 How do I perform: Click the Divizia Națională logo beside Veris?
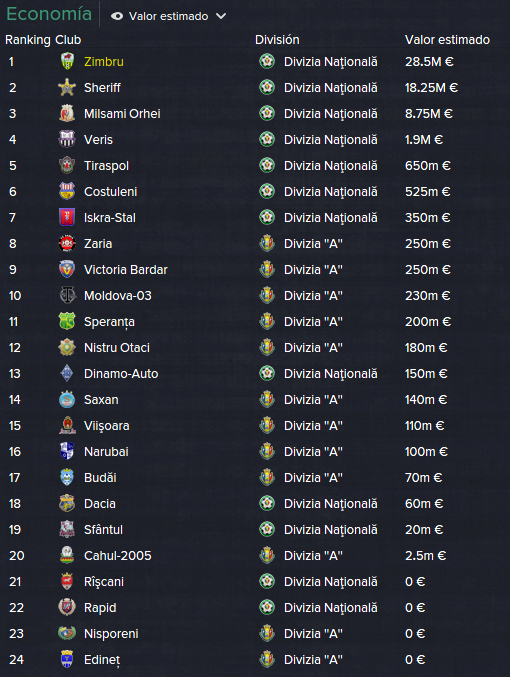[x=267, y=139]
